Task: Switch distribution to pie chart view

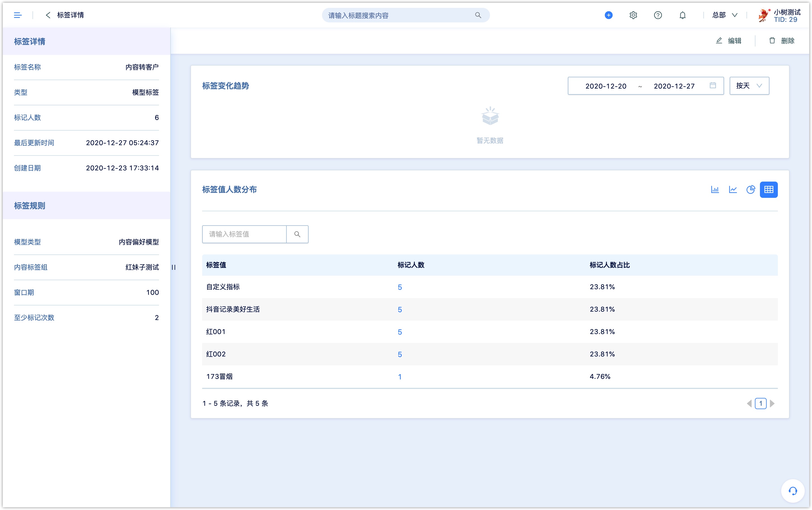Action: tap(751, 189)
